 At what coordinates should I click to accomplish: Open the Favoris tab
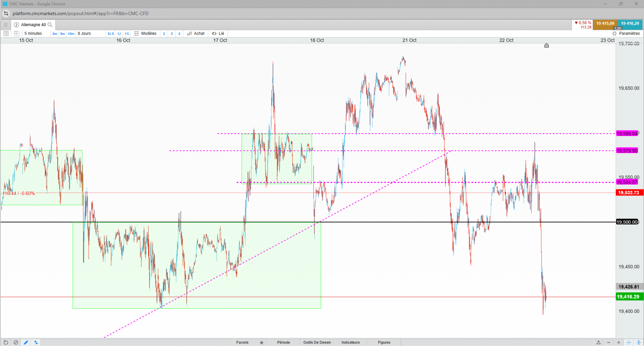[x=242, y=342]
